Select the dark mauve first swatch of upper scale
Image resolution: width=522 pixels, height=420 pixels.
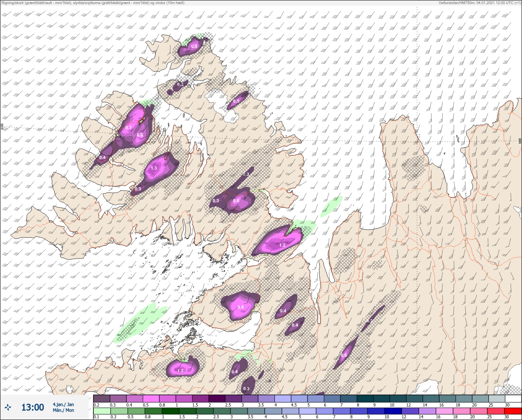(x=102, y=398)
